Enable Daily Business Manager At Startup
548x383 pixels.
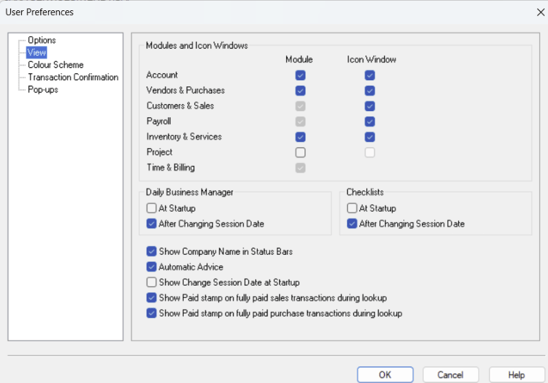pos(151,208)
